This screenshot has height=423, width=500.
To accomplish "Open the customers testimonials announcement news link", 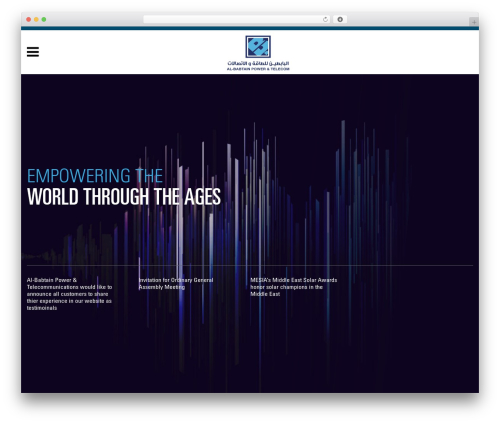I will coord(69,294).
